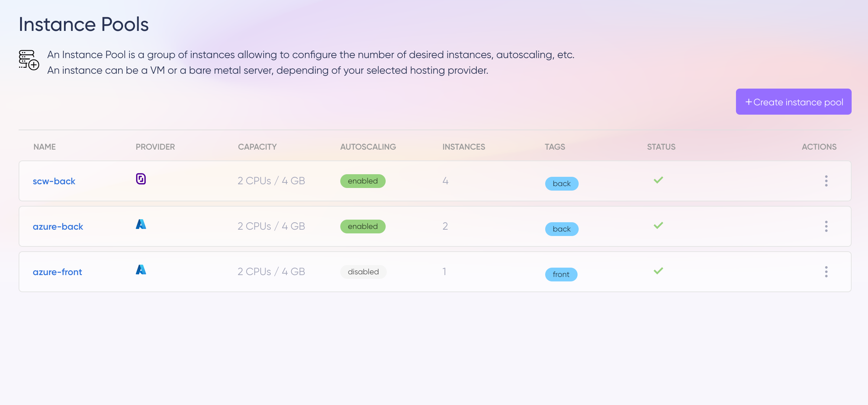The height and width of the screenshot is (405, 868).
Task: Click capacity 2 CPUs / 4 GB for azure-front
Action: [271, 272]
